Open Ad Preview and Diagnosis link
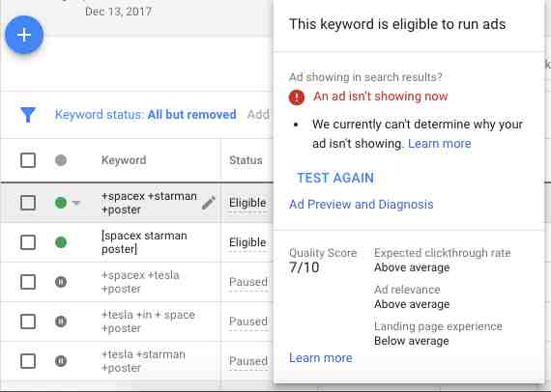 click(x=362, y=205)
